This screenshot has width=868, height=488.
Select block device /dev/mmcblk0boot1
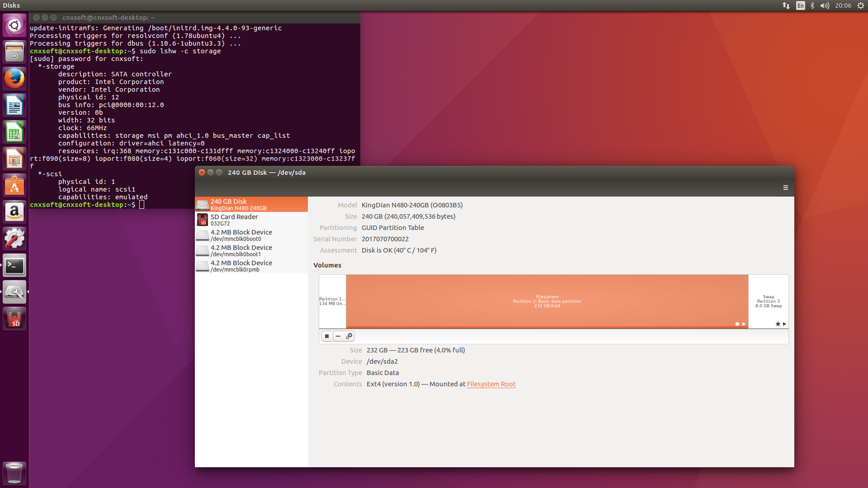pos(251,250)
